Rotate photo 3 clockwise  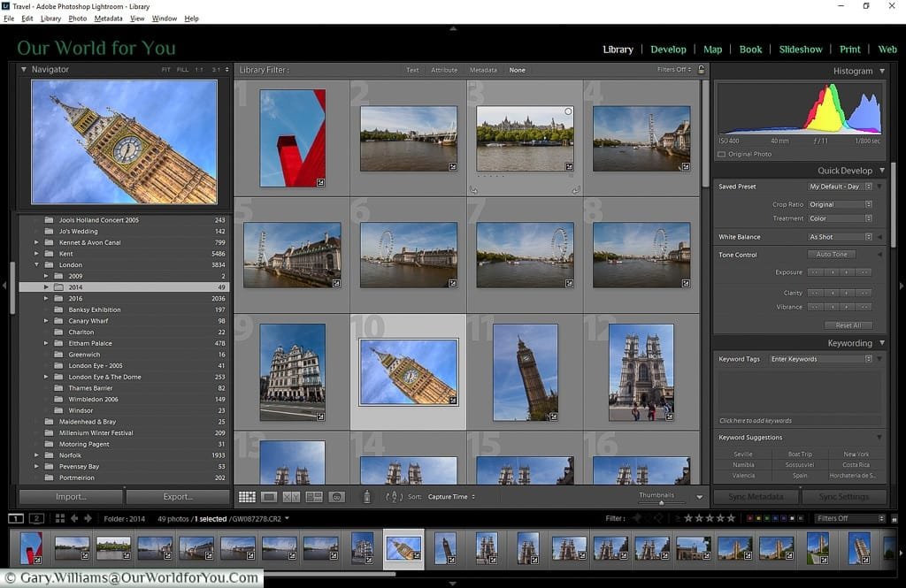pyautogui.click(x=576, y=189)
